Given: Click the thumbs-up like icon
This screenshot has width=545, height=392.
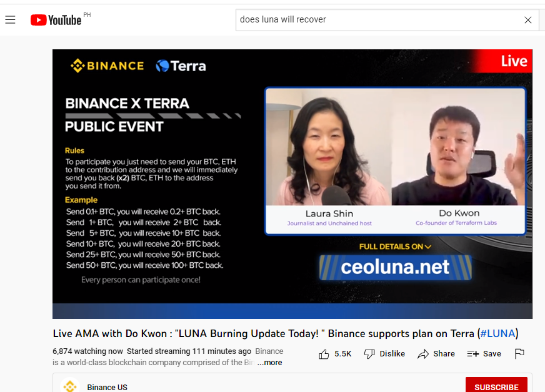Looking at the screenshot, I should [x=324, y=354].
